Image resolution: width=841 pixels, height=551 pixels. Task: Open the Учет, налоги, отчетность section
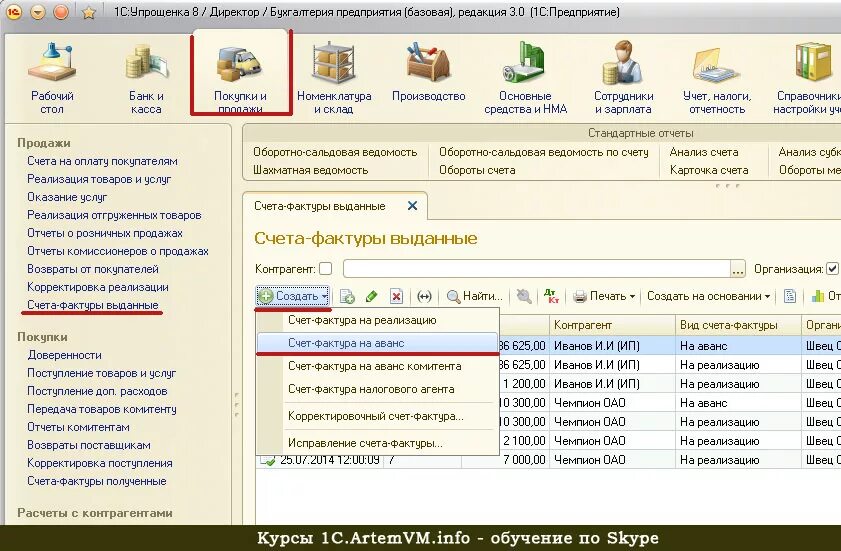[717, 78]
